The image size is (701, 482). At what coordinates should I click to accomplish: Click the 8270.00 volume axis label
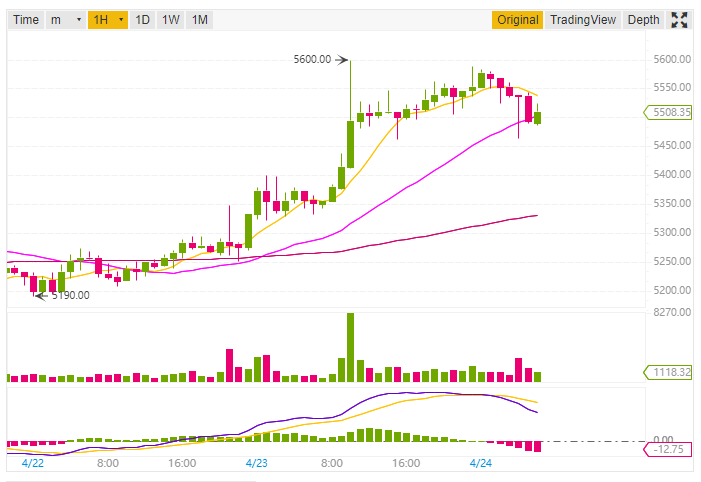[x=672, y=312]
